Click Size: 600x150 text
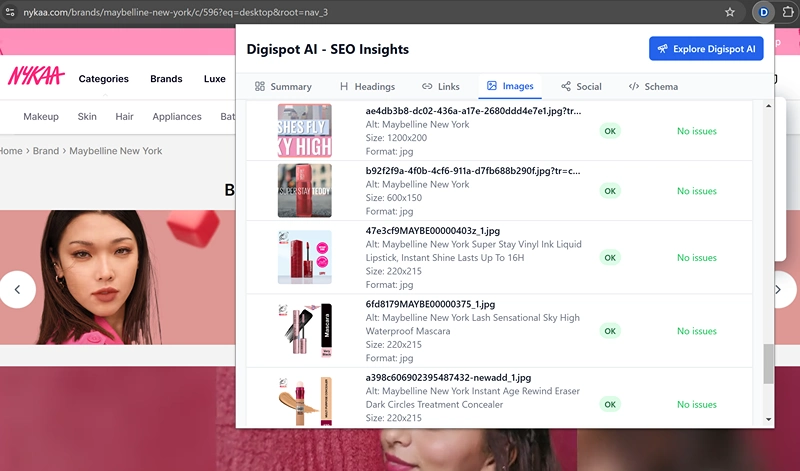This screenshot has width=800, height=471. pos(393,197)
